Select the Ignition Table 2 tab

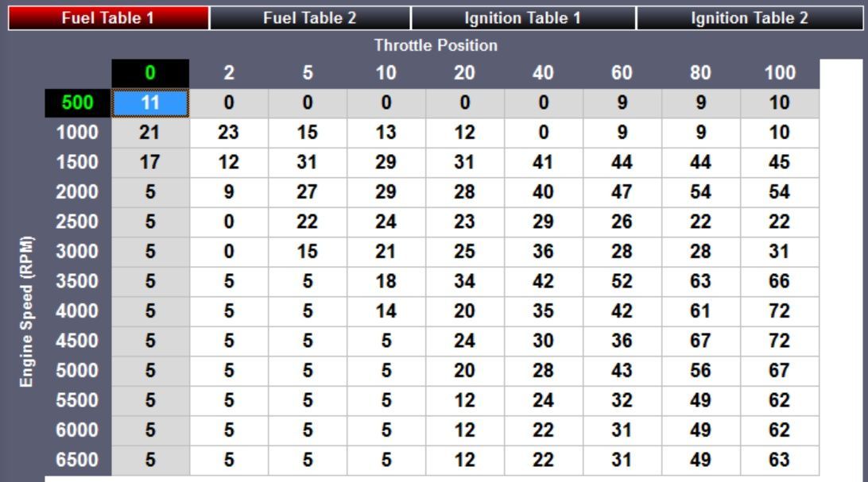(749, 18)
